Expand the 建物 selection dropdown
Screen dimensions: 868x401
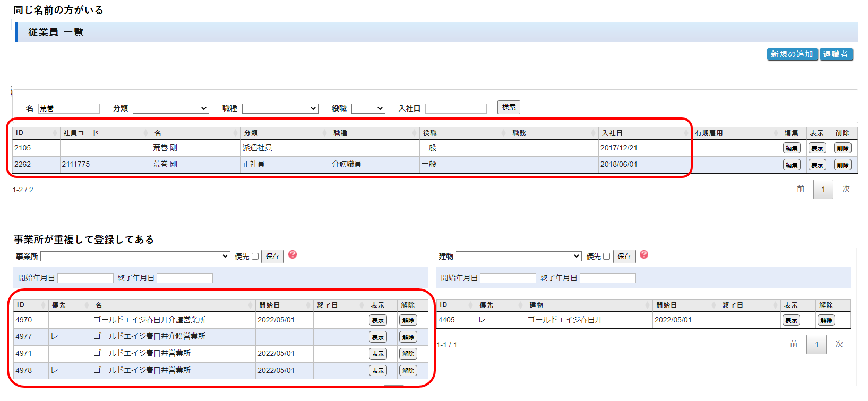tap(518, 257)
